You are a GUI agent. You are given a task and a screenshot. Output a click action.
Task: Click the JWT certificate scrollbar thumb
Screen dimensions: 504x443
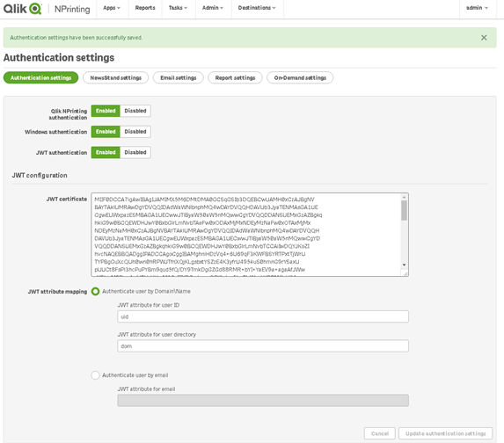pos(404,210)
